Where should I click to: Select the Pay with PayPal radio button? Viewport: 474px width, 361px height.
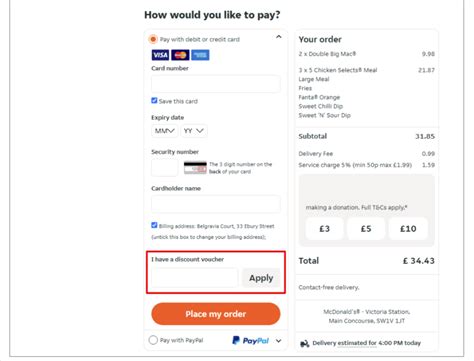click(x=153, y=340)
